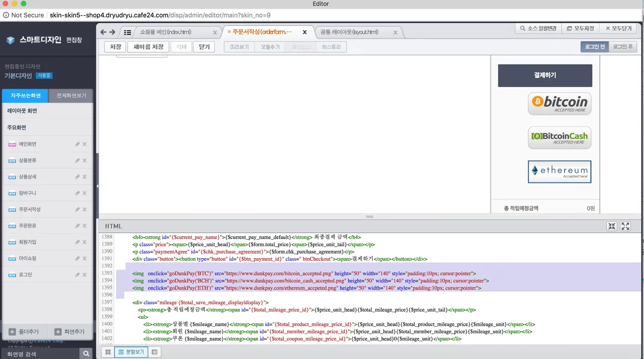Close the 주문서작성(orderform) tab
This screenshot has height=359, width=644.
(304, 32)
